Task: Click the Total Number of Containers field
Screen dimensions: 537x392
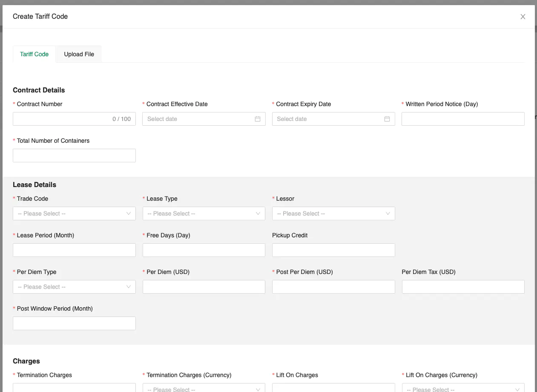Action: [x=74, y=156]
